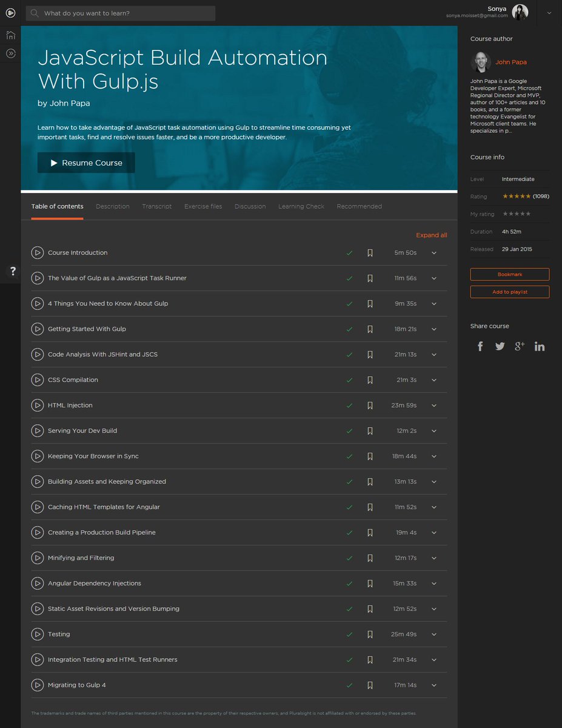Bookmark Minifying and Filtering module
Image resolution: width=562 pixels, height=728 pixels.
coord(370,558)
